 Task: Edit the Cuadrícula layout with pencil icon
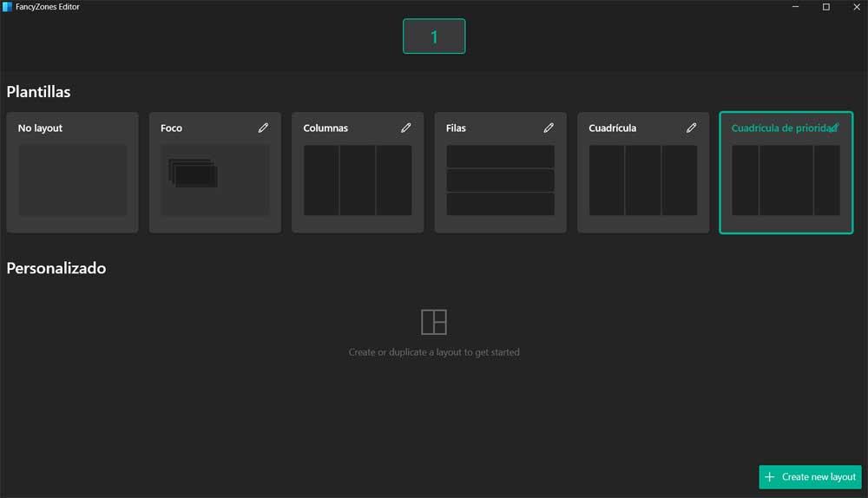pyautogui.click(x=692, y=128)
